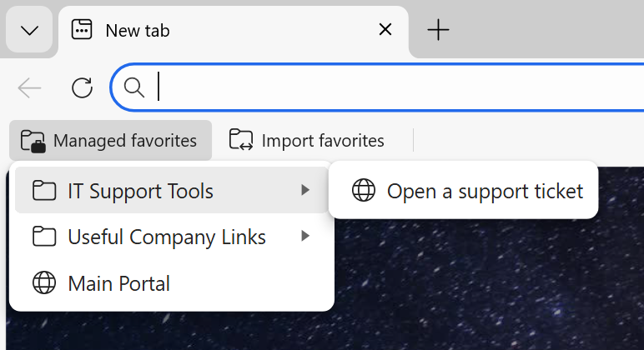Click the back navigation arrow

click(x=29, y=87)
